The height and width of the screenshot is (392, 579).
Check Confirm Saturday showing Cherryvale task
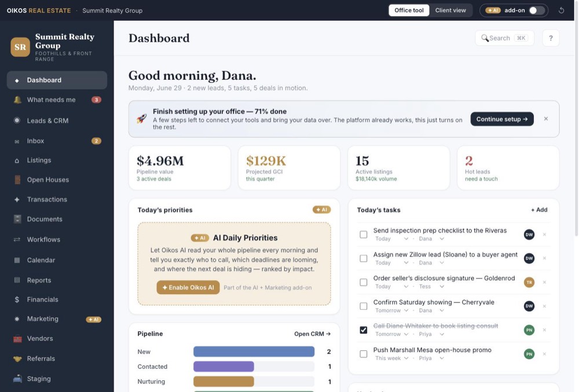tap(364, 306)
